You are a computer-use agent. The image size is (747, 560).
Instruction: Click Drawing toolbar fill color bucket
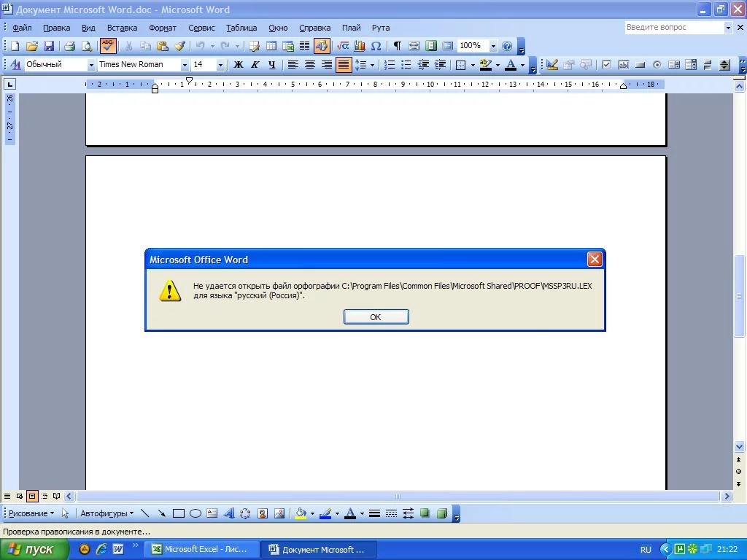point(301,513)
